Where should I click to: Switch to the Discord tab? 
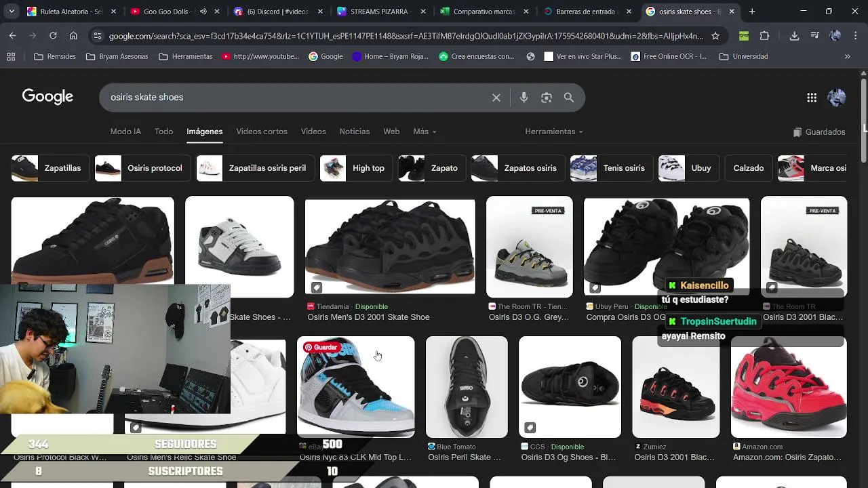click(x=277, y=12)
